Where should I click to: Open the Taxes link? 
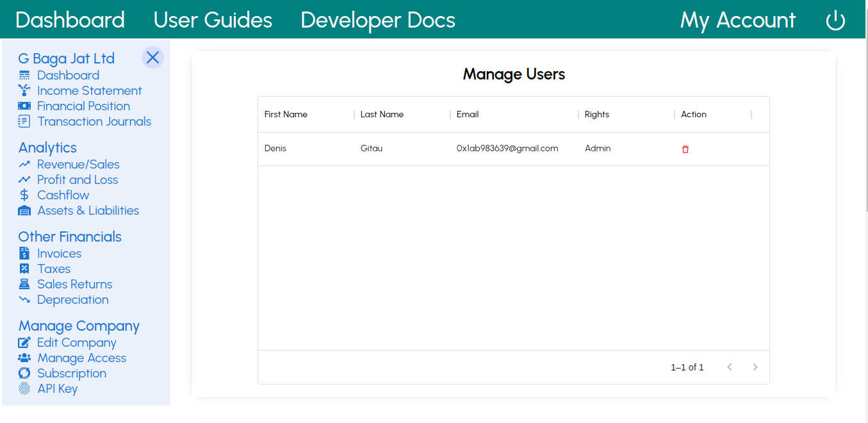click(x=54, y=269)
